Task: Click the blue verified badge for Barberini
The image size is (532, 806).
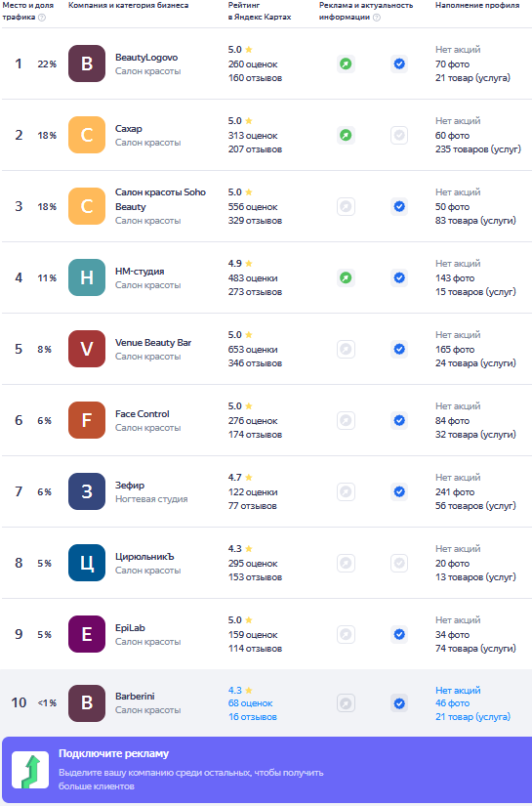Action: point(399,703)
